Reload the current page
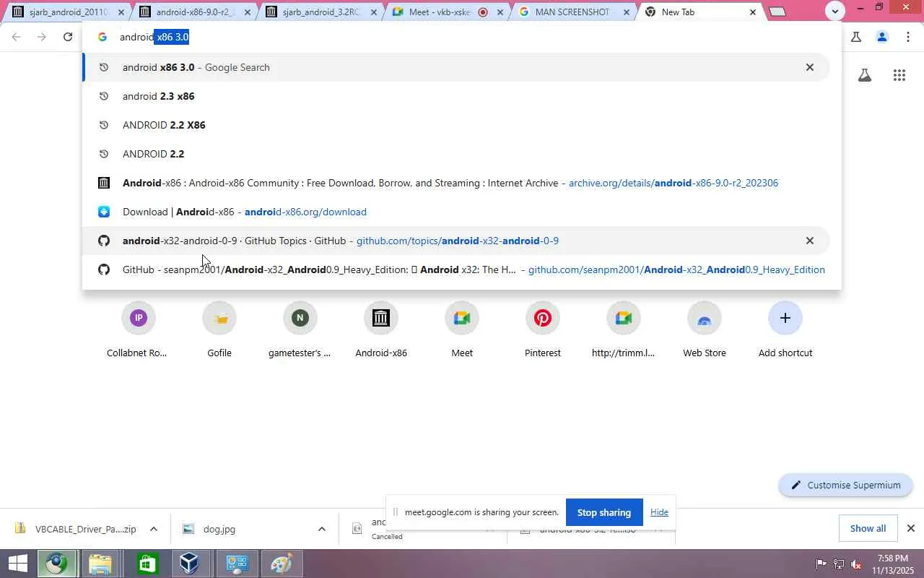This screenshot has height=578, width=924. 68,37
